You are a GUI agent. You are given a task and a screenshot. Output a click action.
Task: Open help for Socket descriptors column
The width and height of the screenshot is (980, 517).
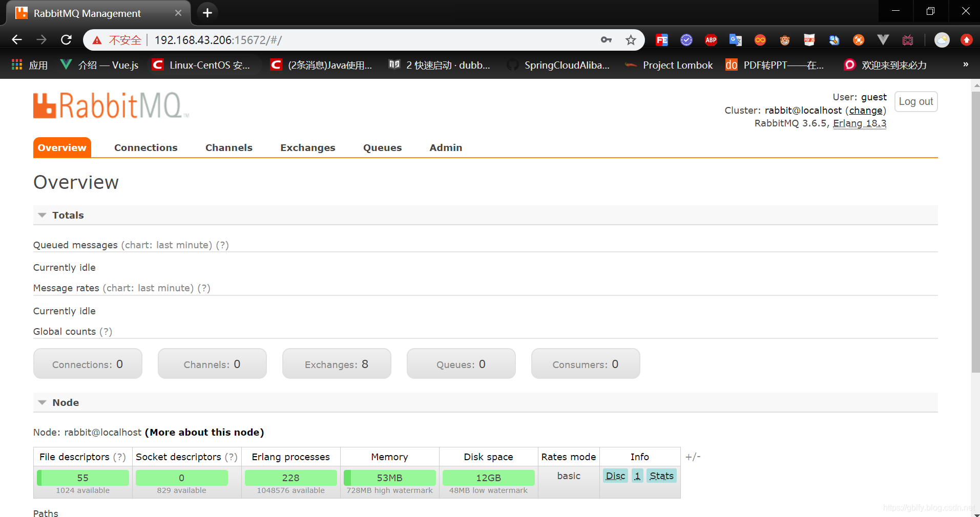pyautogui.click(x=231, y=457)
